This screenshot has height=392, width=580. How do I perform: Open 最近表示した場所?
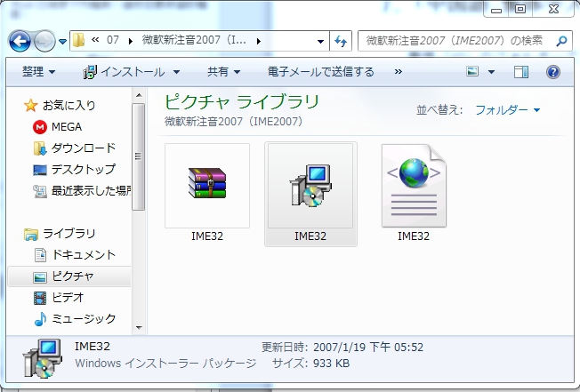82,190
